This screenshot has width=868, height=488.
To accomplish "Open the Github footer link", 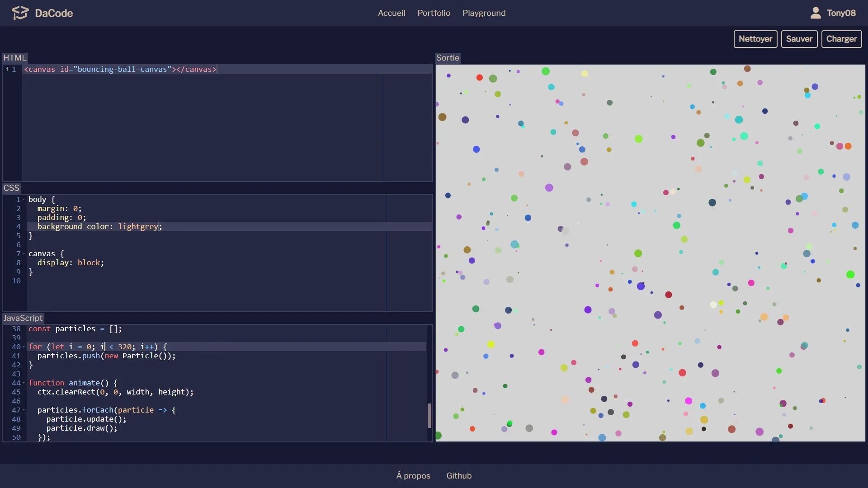I will click(x=459, y=476).
